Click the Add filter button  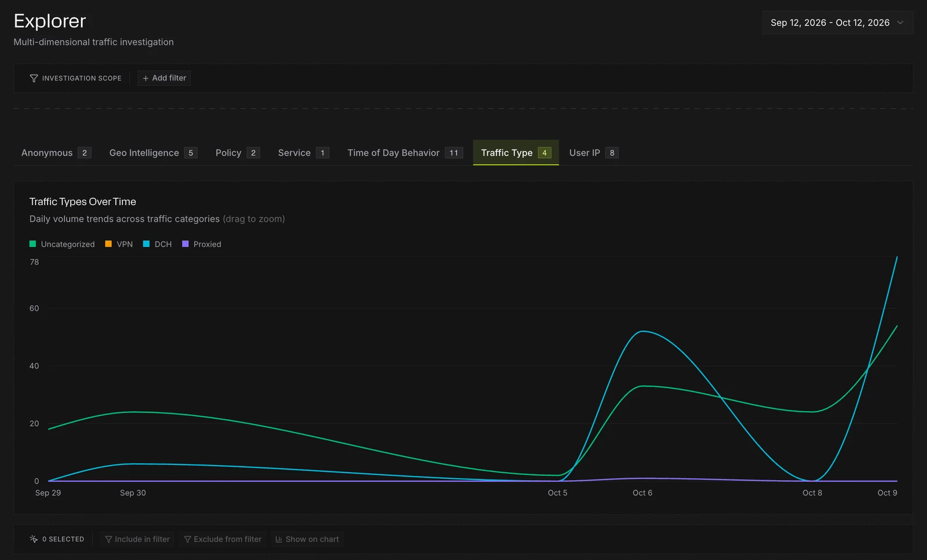164,78
